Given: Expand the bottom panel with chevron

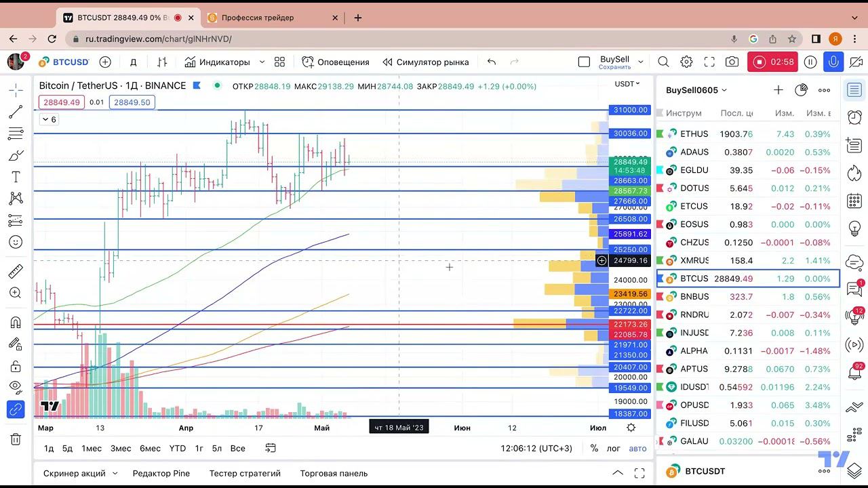Looking at the screenshot, I should (x=618, y=473).
